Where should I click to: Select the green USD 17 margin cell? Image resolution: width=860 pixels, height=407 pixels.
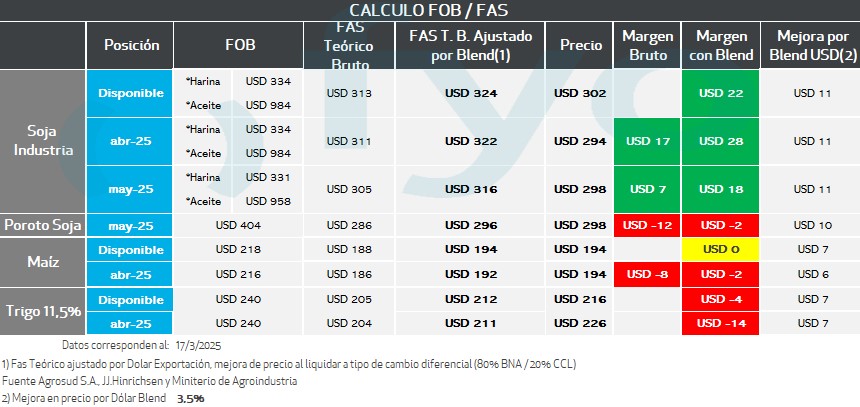point(647,141)
